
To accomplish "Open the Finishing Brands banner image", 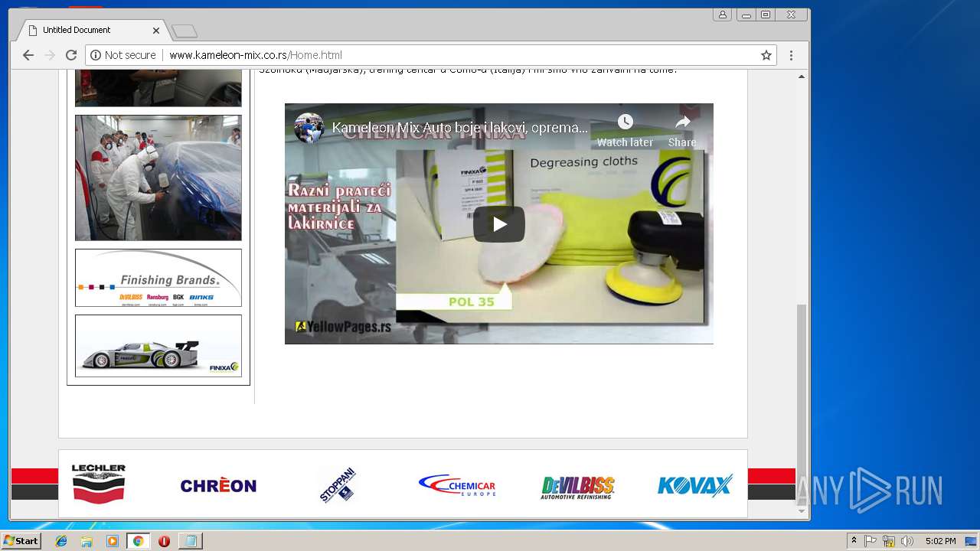I will pyautogui.click(x=158, y=278).
